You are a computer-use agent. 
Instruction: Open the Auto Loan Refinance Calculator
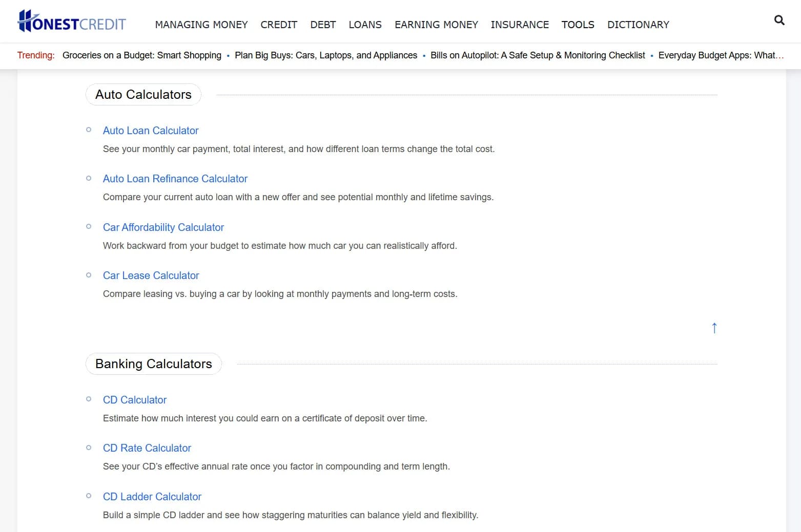175,179
